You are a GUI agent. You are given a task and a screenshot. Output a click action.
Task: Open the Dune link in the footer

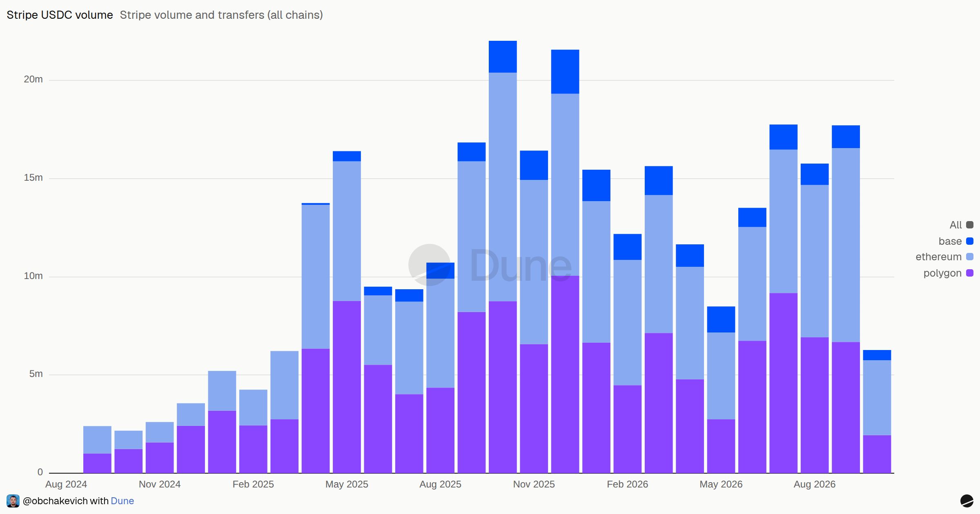[x=122, y=501]
